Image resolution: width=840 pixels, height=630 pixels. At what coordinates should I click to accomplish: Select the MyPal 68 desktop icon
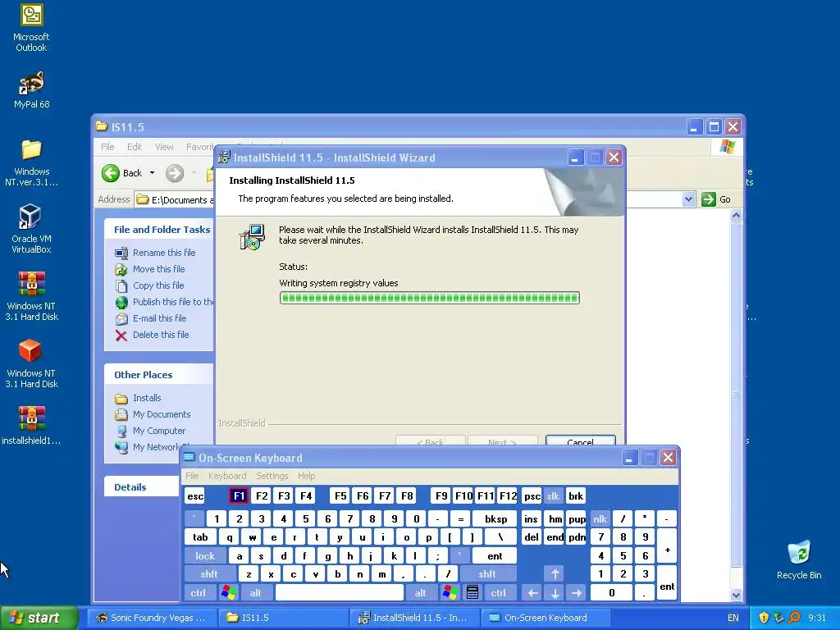(x=31, y=89)
